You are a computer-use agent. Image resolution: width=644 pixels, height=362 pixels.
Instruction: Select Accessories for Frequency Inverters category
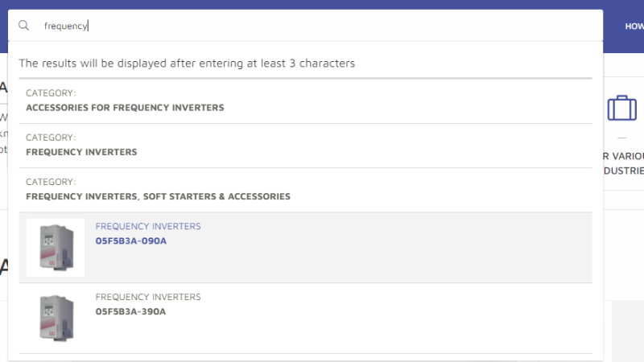pos(125,108)
